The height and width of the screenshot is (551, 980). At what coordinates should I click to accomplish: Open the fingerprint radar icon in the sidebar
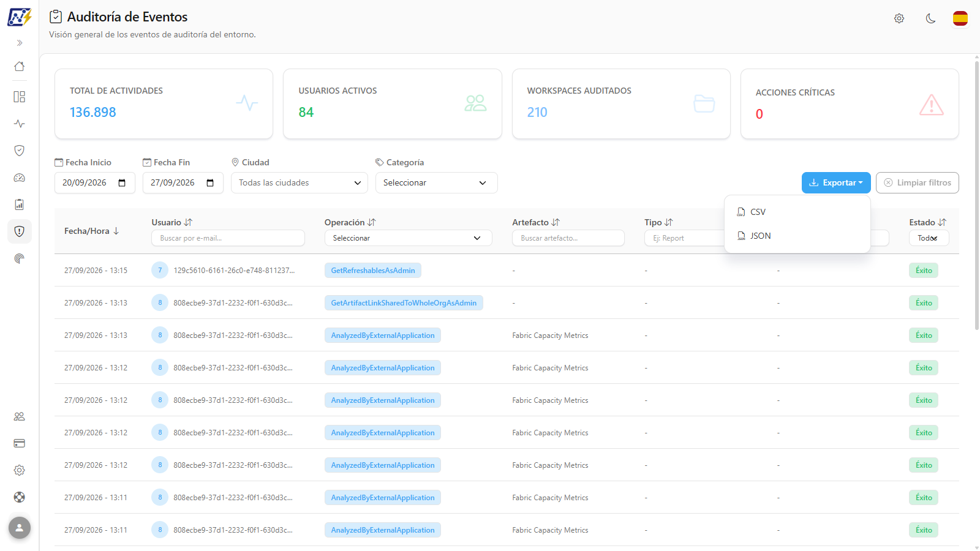tap(20, 258)
